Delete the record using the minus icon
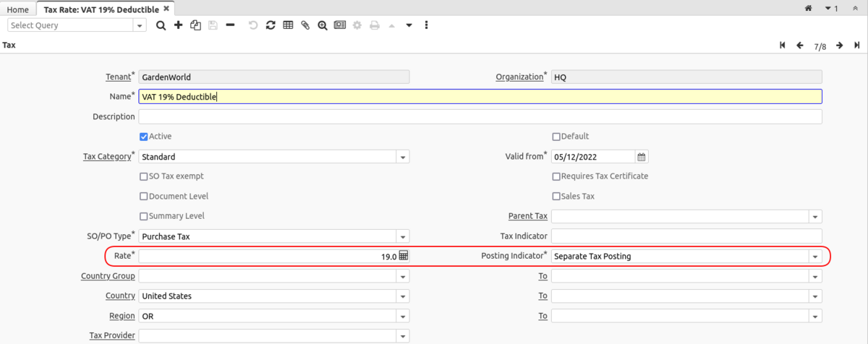Screen dimensions: 868x344 pyautogui.click(x=230, y=25)
